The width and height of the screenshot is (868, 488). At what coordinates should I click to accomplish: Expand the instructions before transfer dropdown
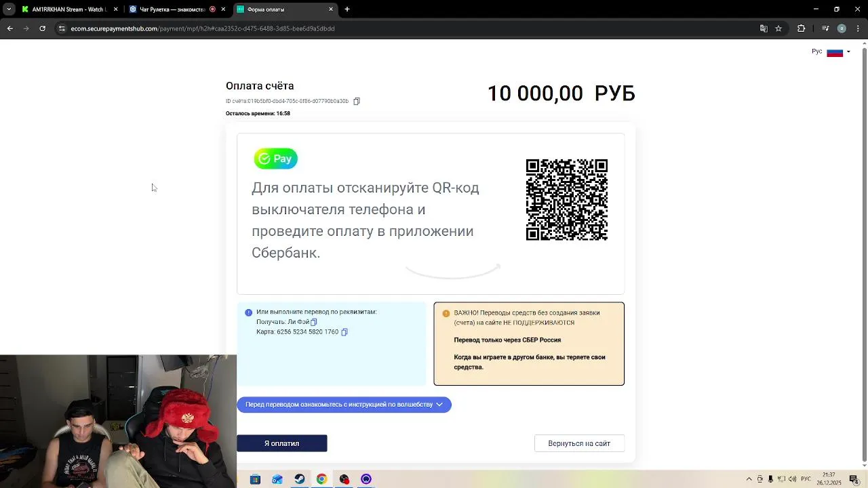pos(344,405)
